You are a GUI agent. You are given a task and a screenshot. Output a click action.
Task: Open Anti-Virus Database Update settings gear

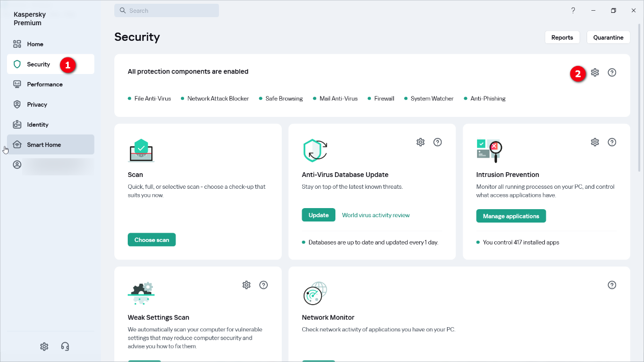pos(420,142)
